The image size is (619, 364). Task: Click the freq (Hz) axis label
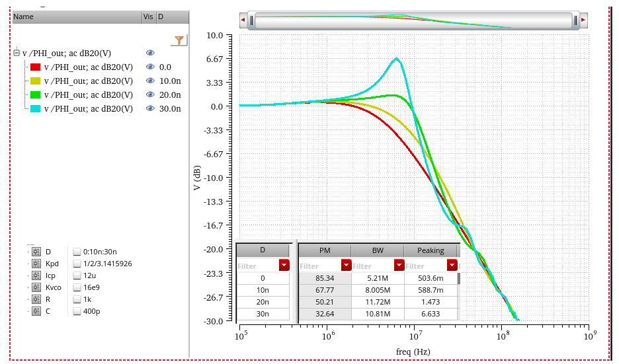pyautogui.click(x=413, y=351)
